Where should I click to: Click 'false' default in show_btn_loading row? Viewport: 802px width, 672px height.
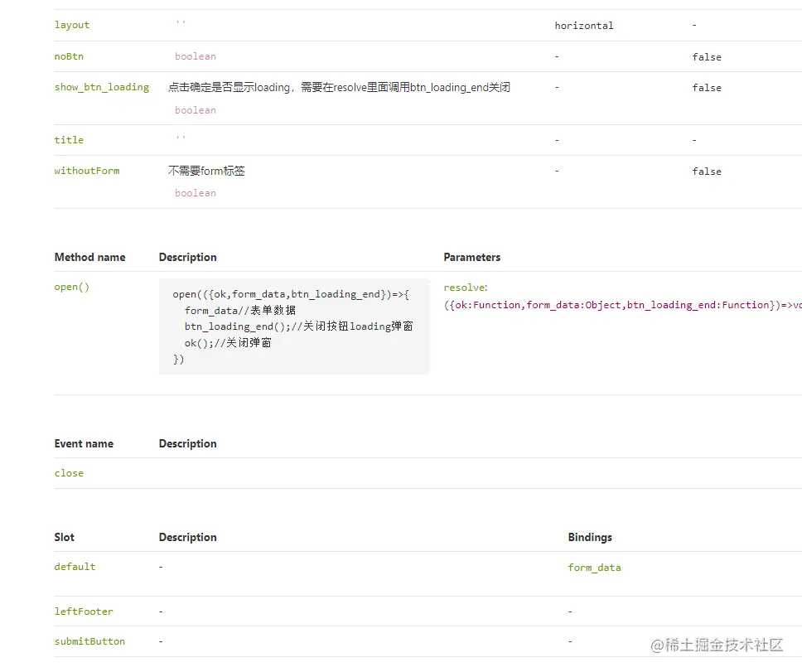click(707, 88)
